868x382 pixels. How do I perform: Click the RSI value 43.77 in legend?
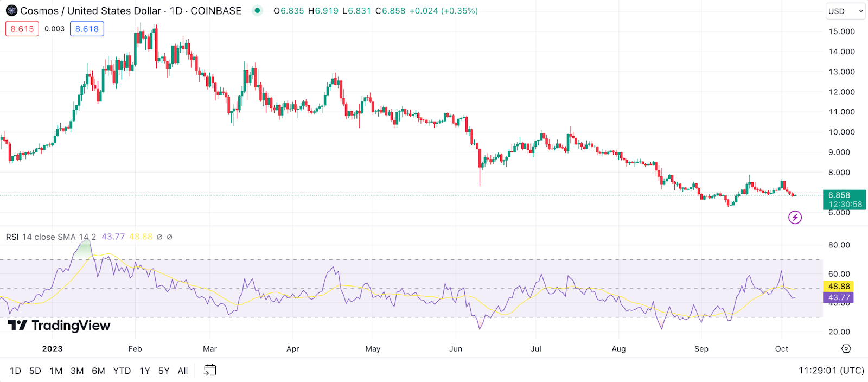[113, 237]
